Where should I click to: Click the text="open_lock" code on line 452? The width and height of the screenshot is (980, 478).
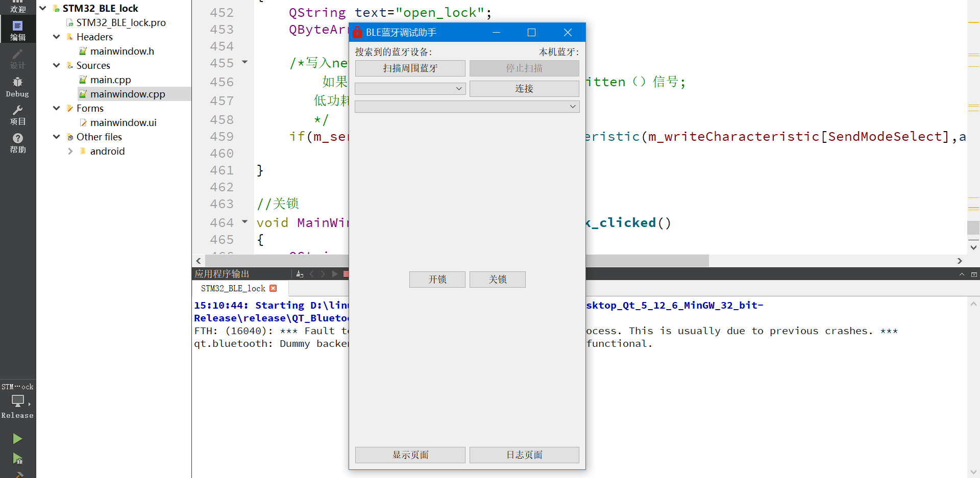pyautogui.click(x=423, y=13)
